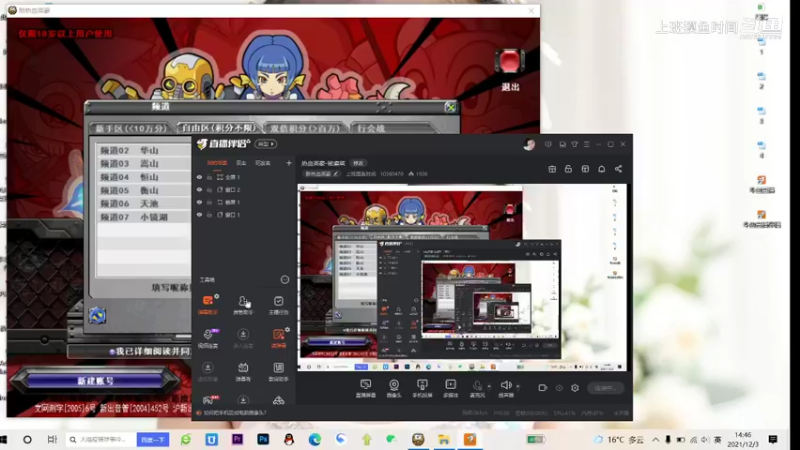The height and width of the screenshot is (450, 800).
Task: Select the 行会战 channel tab
Action: pyautogui.click(x=392, y=129)
